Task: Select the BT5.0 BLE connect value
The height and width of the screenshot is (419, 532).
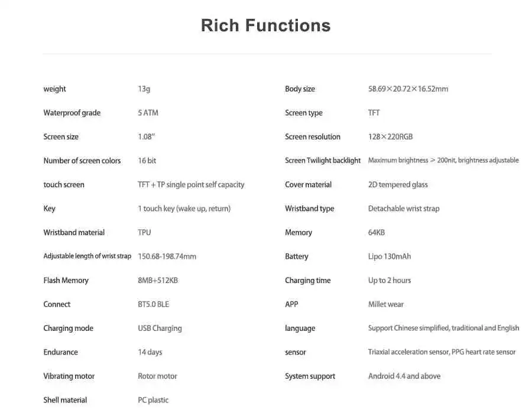Action: coord(153,304)
